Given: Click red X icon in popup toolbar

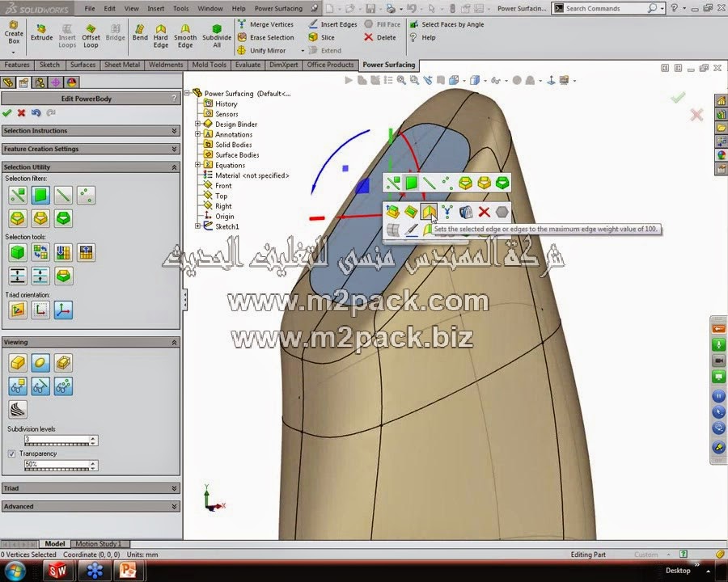Looking at the screenshot, I should tap(484, 212).
